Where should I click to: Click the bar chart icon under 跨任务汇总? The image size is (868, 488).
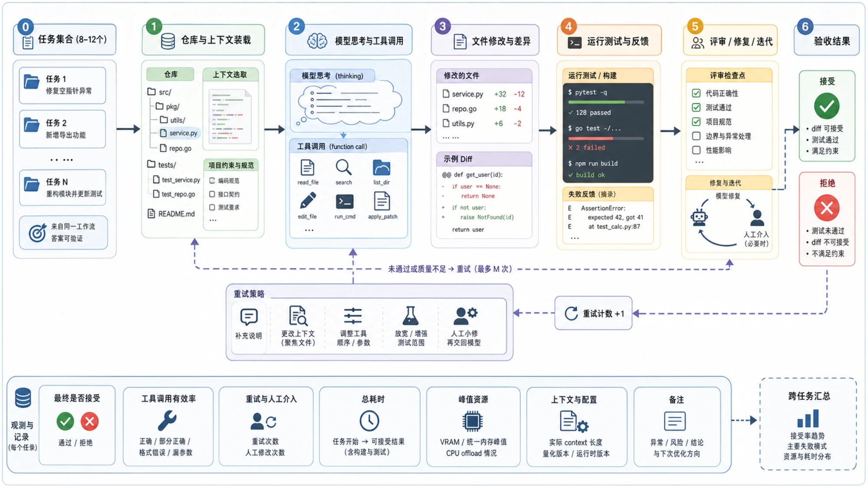point(808,419)
